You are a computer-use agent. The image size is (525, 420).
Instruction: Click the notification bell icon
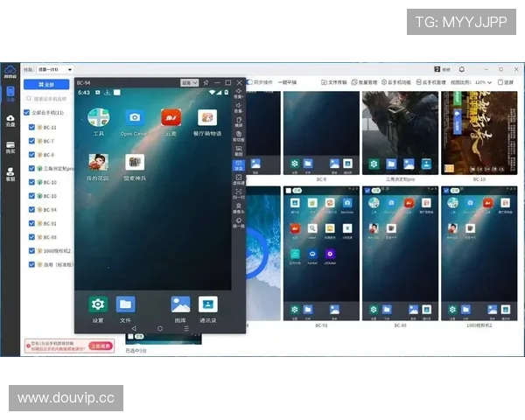click(x=461, y=69)
